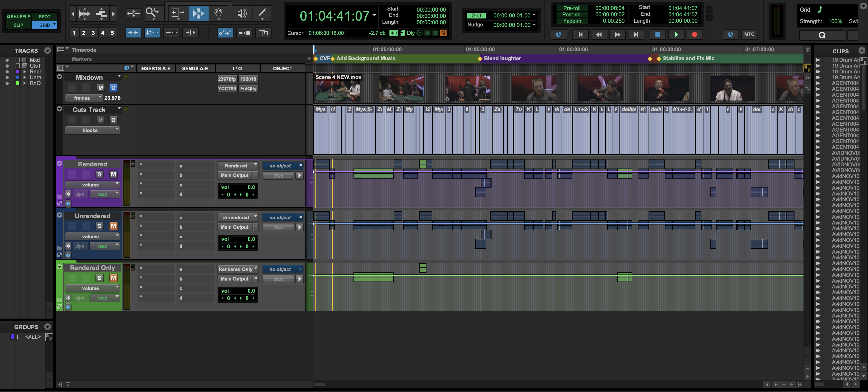Switch to SLIP edit mode
This screenshot has width=868, height=392.
click(18, 25)
